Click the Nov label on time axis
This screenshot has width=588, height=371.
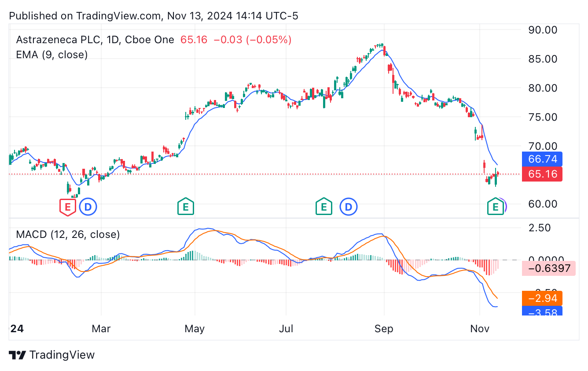coord(480,329)
